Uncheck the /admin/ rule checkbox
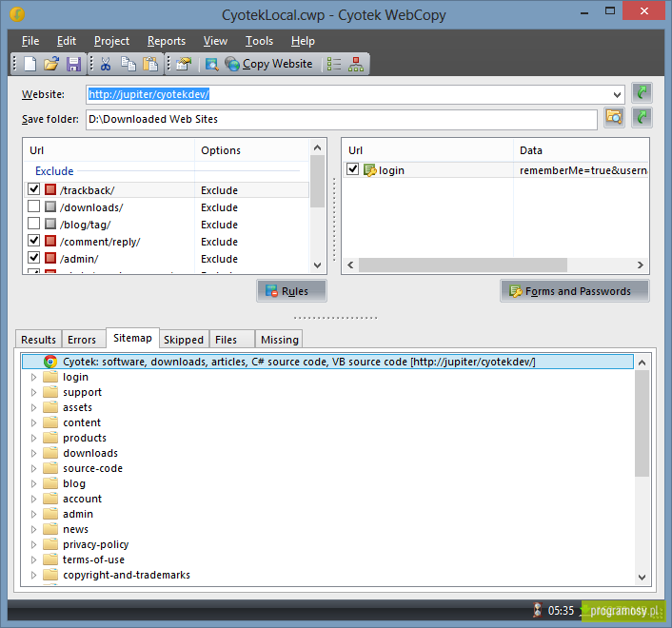The height and width of the screenshot is (628, 672). [x=34, y=258]
